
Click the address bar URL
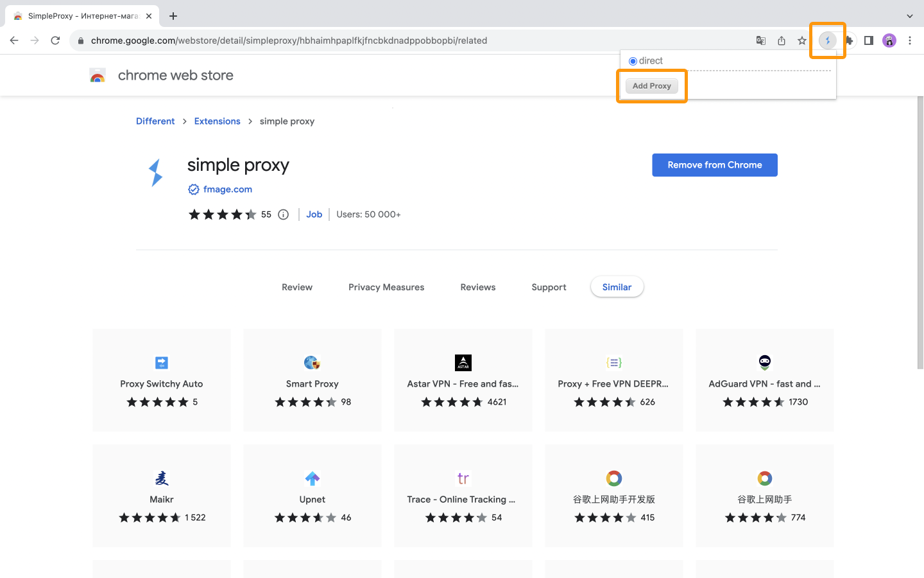coord(289,40)
